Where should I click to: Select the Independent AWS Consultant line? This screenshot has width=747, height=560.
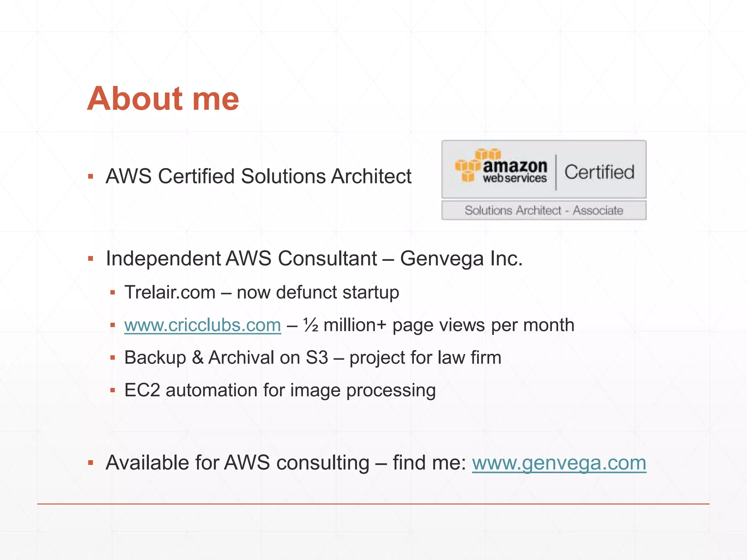tap(314, 258)
